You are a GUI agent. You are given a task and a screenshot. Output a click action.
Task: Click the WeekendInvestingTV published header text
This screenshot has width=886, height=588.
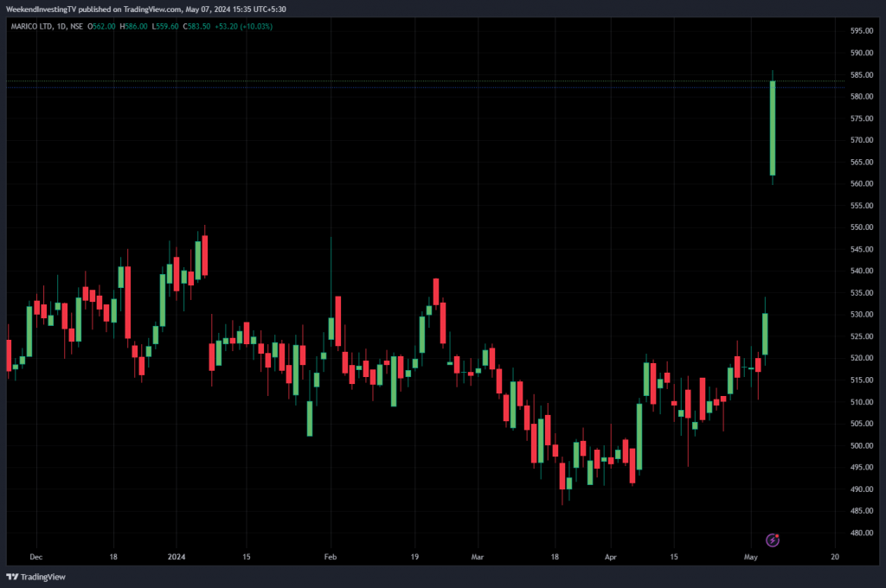click(x=145, y=9)
